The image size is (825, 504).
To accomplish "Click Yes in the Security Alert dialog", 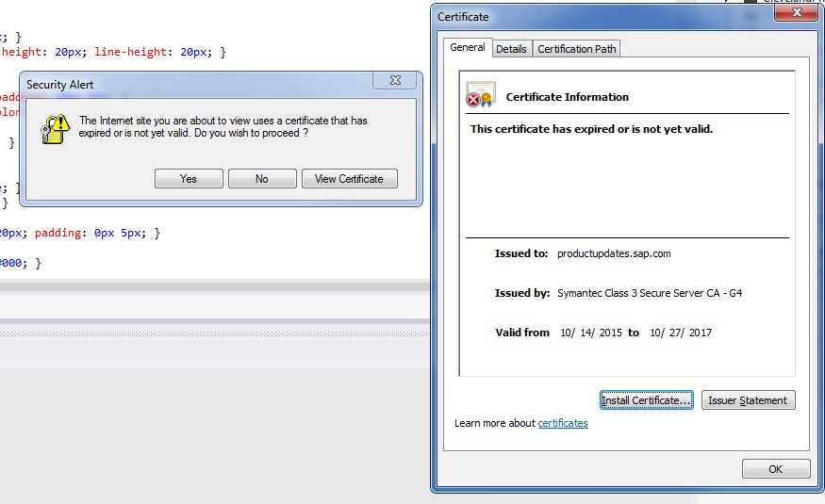I will click(189, 179).
